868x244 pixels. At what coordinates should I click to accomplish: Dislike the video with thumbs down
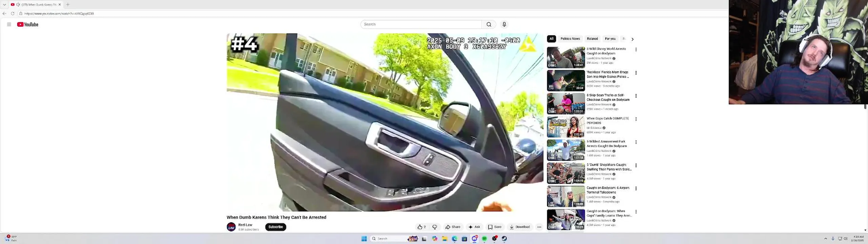pos(435,227)
